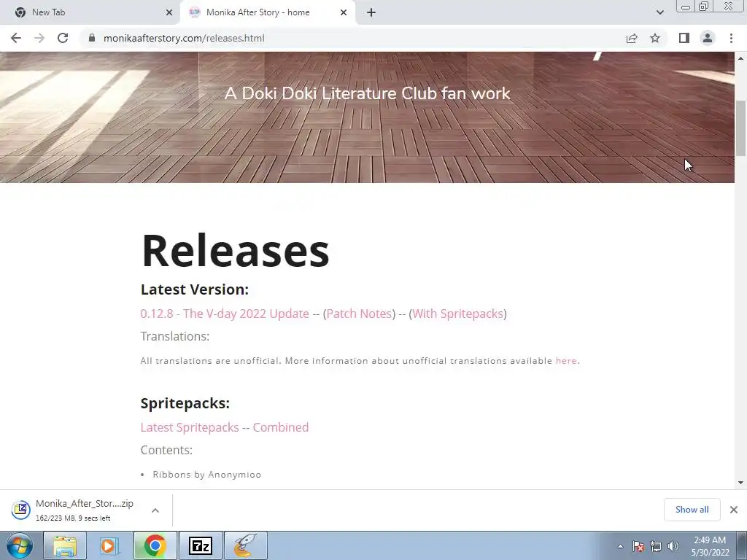Open the With Spritepacks link
The height and width of the screenshot is (560, 747).
coord(458,314)
